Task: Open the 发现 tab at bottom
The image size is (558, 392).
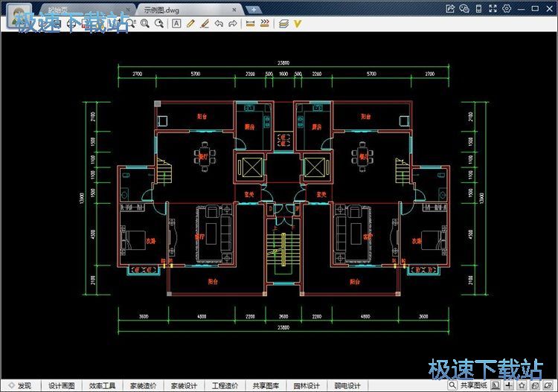Action: point(21,385)
